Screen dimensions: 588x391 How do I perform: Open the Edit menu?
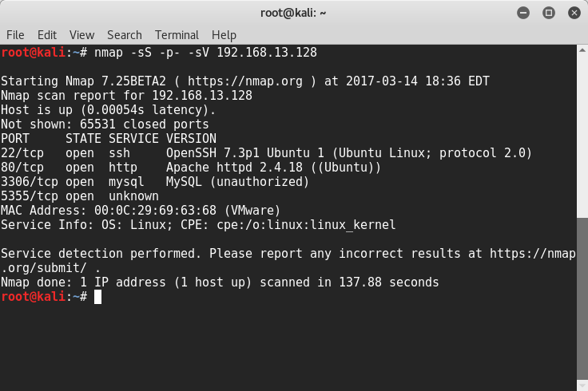pos(47,35)
